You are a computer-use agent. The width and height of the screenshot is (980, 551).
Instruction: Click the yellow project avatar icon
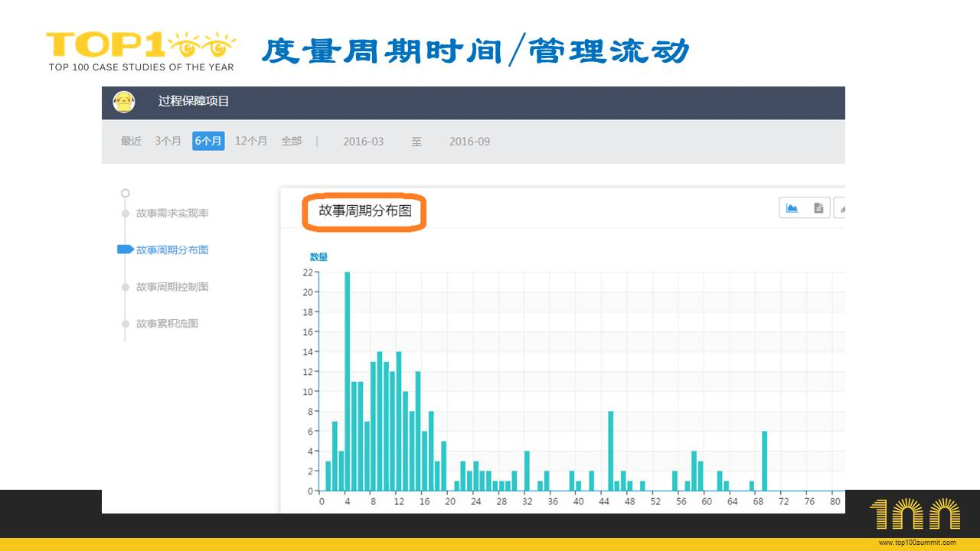click(124, 102)
